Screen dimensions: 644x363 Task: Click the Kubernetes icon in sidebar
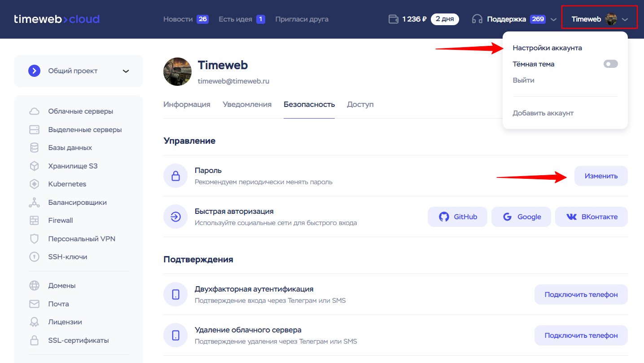point(34,184)
